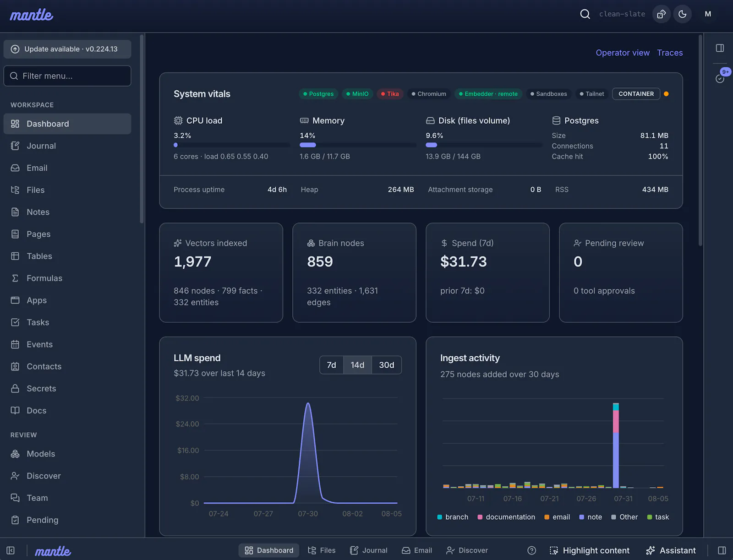733x560 pixels.
Task: Click the Docs book icon
Action: coord(15,410)
